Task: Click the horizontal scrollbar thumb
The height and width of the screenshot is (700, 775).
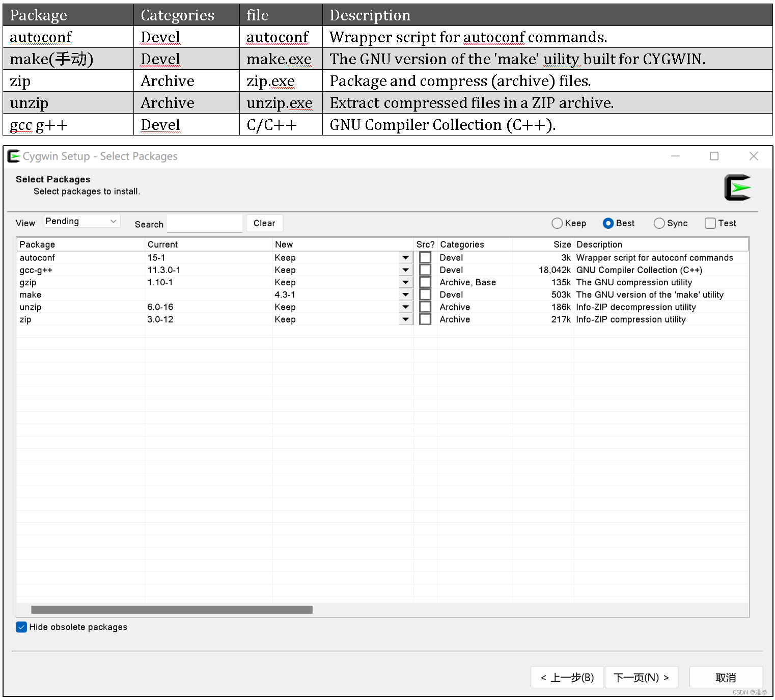Action: pyautogui.click(x=172, y=610)
